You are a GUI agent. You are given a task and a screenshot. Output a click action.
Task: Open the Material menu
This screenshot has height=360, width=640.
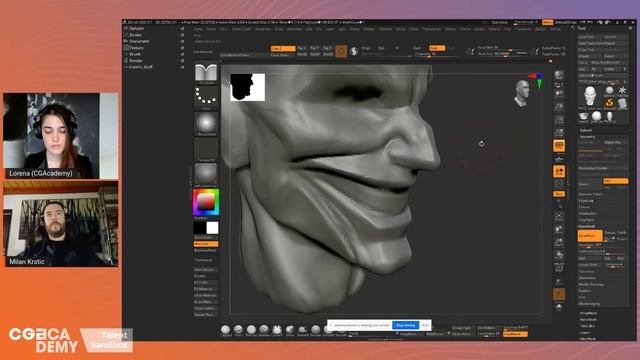pos(385,29)
